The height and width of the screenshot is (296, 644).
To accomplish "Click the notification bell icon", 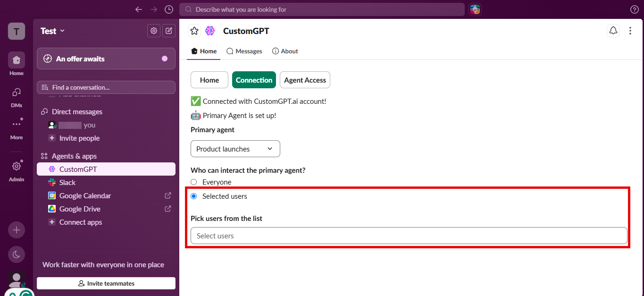I will click(x=613, y=31).
